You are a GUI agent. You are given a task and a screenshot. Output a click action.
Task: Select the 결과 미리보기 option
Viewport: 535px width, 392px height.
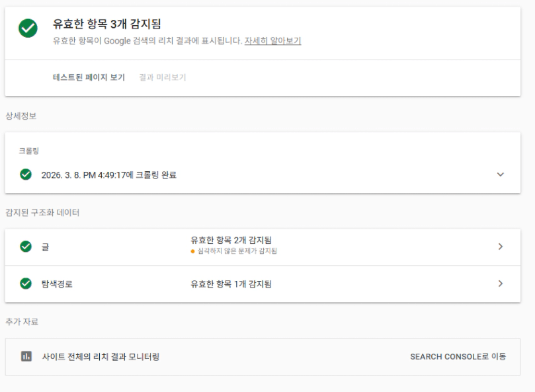pos(163,77)
